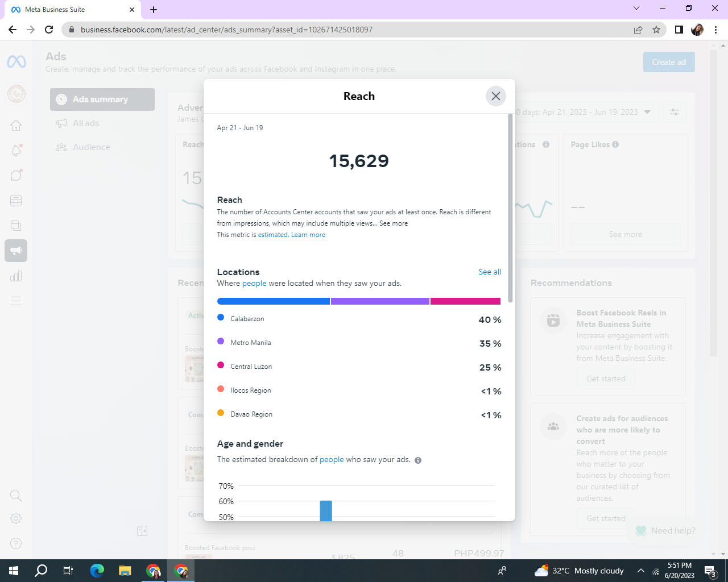Image resolution: width=728 pixels, height=582 pixels.
Task: Open Microsoft Edge from taskbar
Action: [97, 571]
